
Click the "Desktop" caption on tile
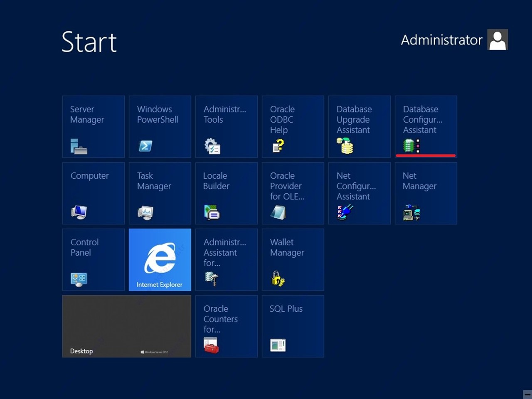pyautogui.click(x=81, y=351)
